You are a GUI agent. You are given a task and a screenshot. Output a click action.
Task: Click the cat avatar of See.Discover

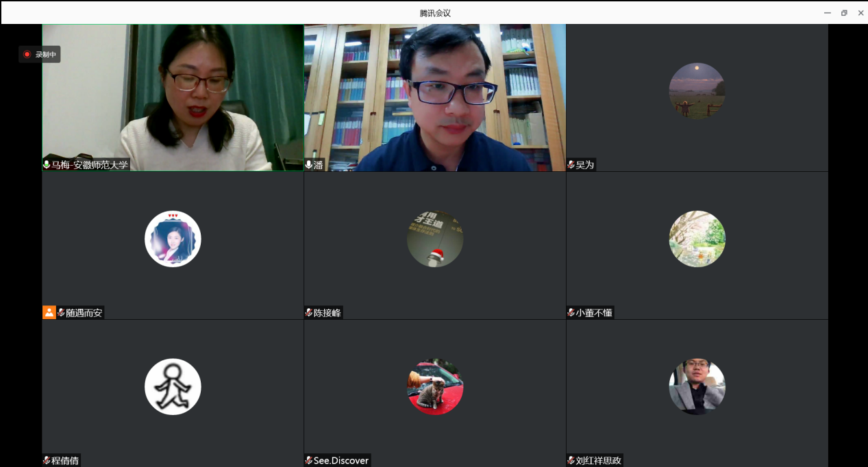point(435,387)
